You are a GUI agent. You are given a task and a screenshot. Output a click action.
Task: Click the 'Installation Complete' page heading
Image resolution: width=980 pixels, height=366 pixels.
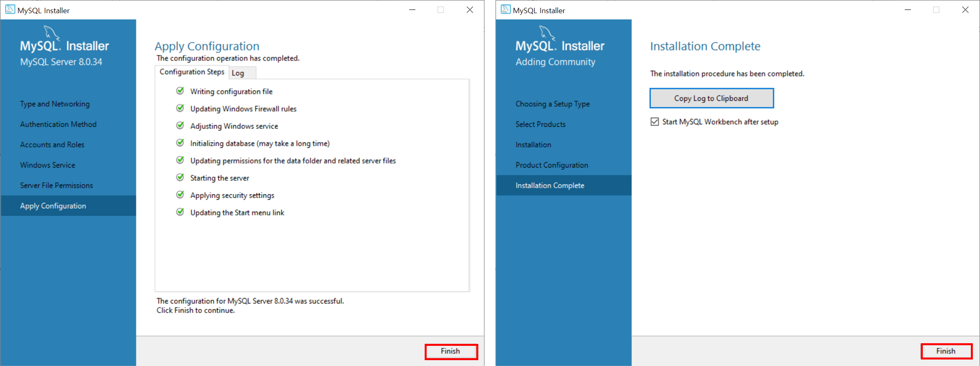(705, 46)
